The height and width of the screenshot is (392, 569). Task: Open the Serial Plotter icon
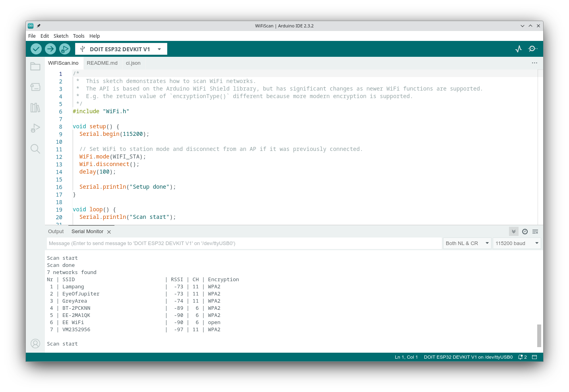[519, 49]
